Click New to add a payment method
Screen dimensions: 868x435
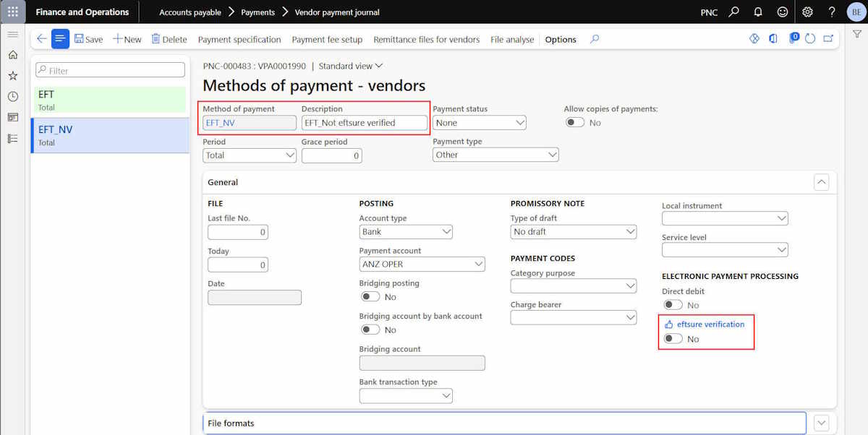pyautogui.click(x=127, y=40)
